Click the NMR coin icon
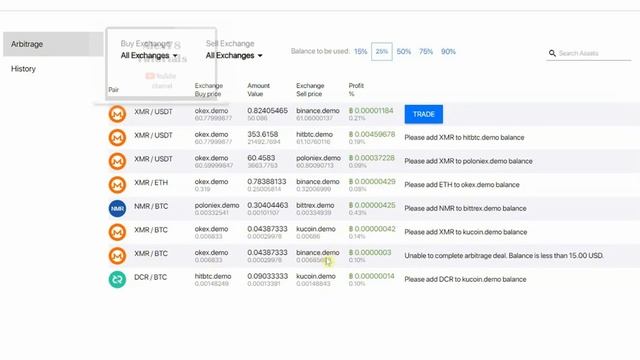The width and height of the screenshot is (640, 360). (x=117, y=209)
